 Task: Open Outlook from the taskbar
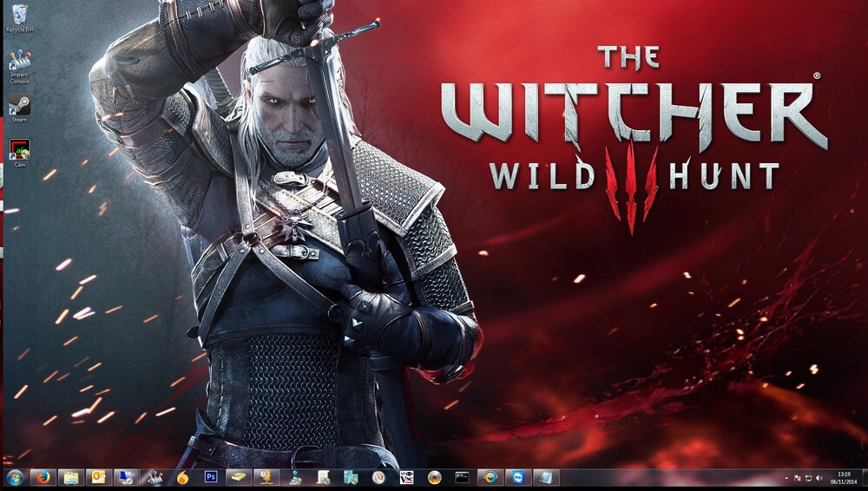[99, 477]
